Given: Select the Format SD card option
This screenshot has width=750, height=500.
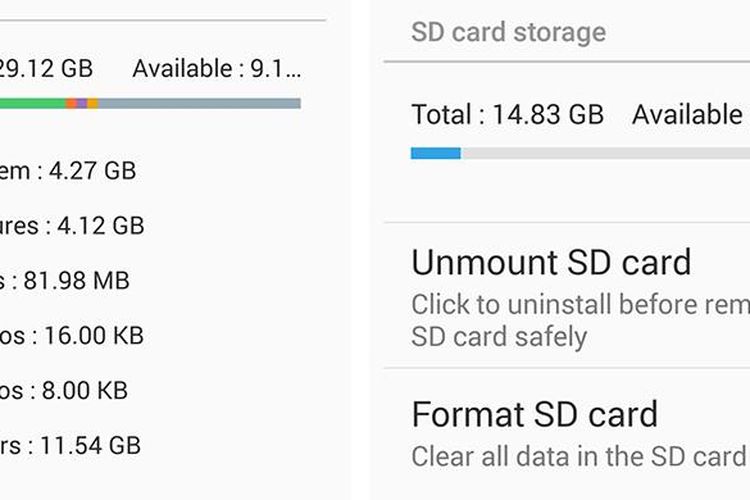Looking at the screenshot, I should click(534, 414).
